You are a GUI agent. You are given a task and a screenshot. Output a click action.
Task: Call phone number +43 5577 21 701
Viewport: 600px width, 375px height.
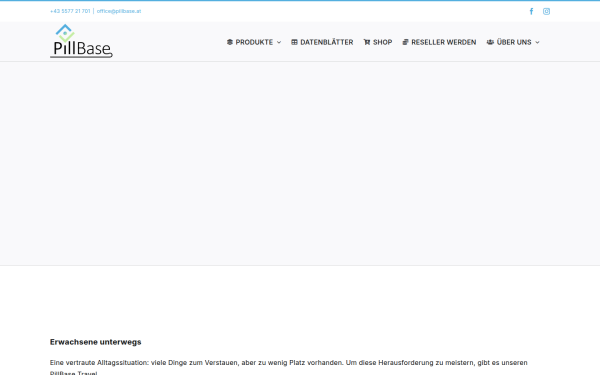coord(70,11)
